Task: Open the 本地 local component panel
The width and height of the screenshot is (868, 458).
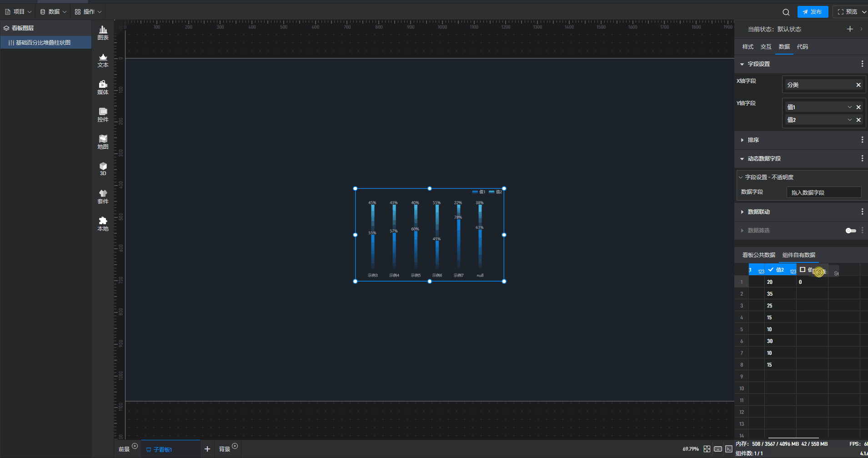Action: tap(103, 224)
